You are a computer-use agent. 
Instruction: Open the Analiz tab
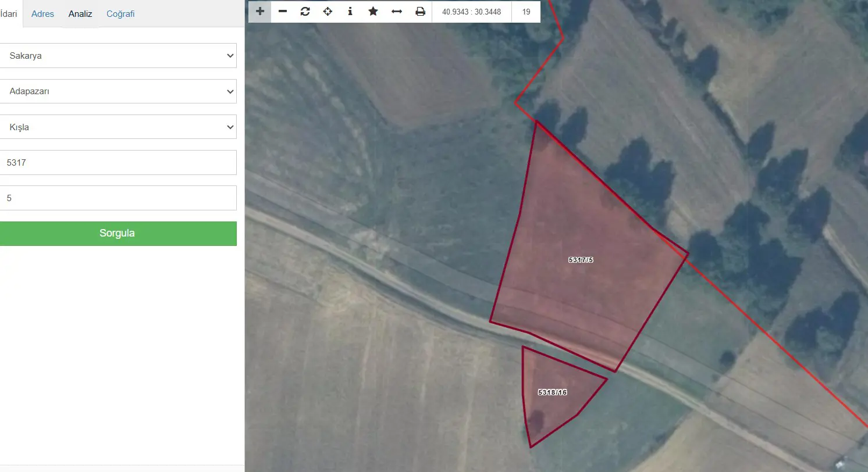[x=80, y=14]
